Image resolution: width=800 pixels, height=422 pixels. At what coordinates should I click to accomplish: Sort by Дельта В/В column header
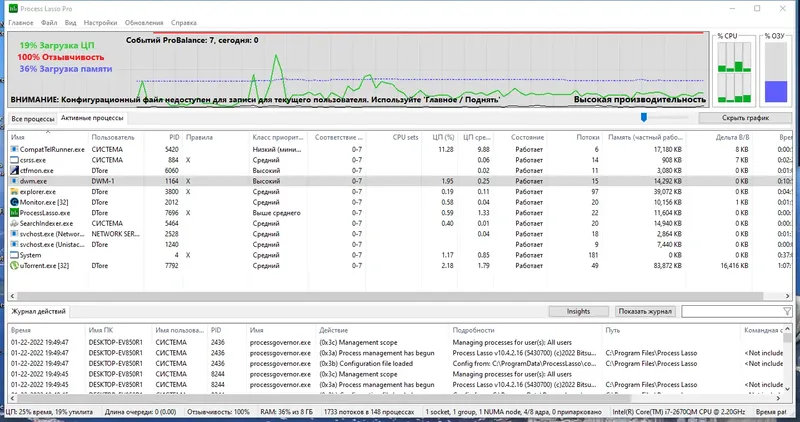[x=718, y=137]
